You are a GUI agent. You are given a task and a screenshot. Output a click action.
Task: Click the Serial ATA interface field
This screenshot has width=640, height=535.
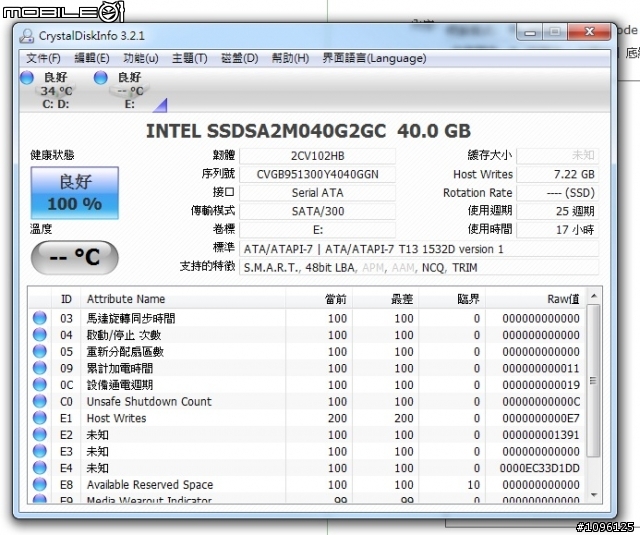tap(317, 193)
